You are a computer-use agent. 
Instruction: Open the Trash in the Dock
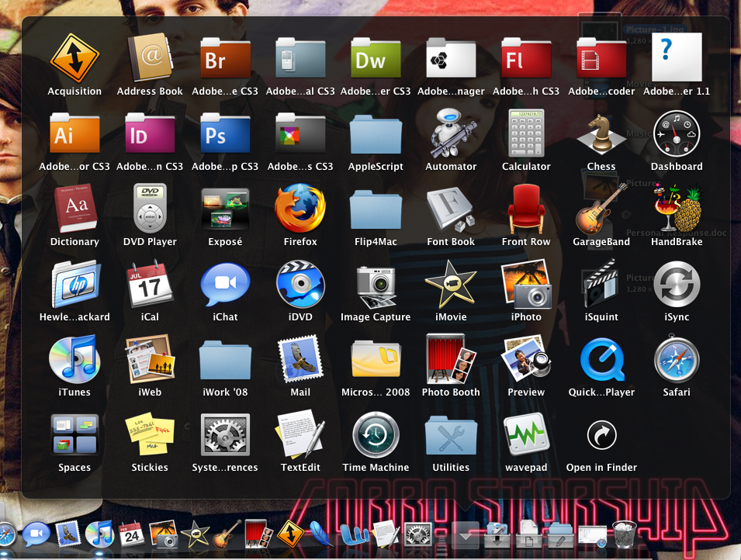(624, 534)
